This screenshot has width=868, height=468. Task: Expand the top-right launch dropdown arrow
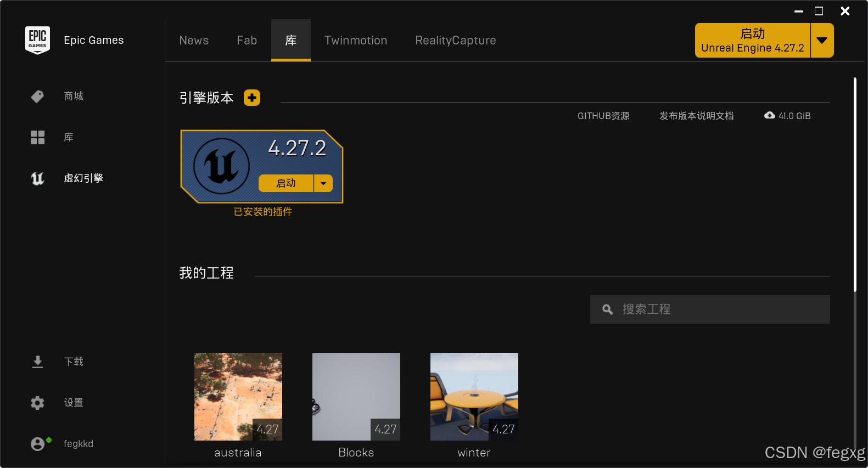coord(822,41)
